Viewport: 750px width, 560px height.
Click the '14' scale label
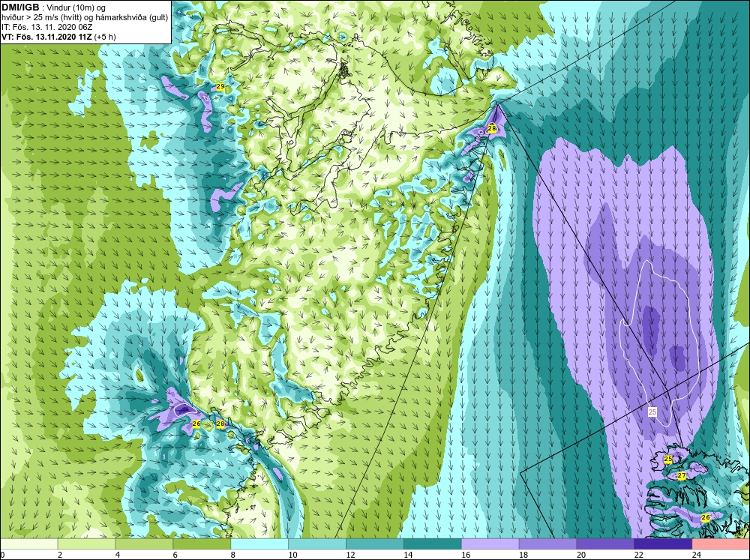408,555
